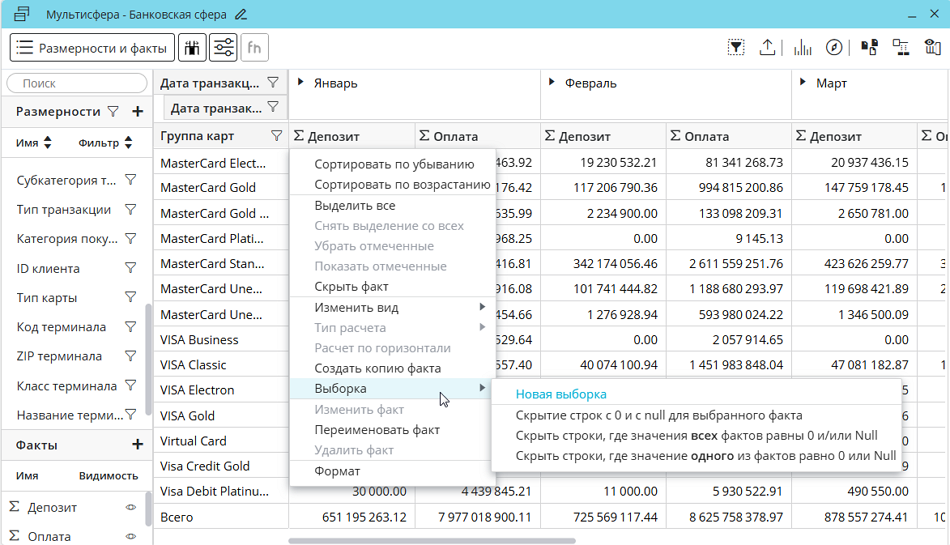
Task: Click the filter icon on Группа карт header
Action: pyautogui.click(x=277, y=136)
